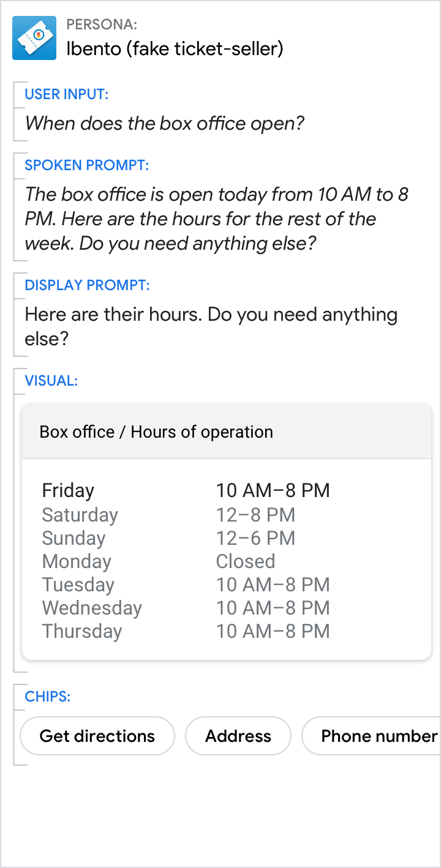
Task: Click the Ibento ticket icon
Action: [34, 38]
